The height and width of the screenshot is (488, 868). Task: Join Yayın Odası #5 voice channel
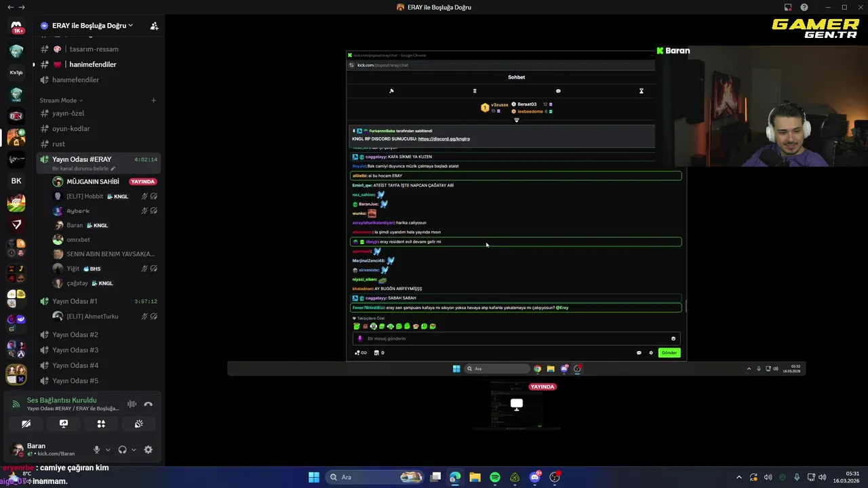(x=75, y=381)
